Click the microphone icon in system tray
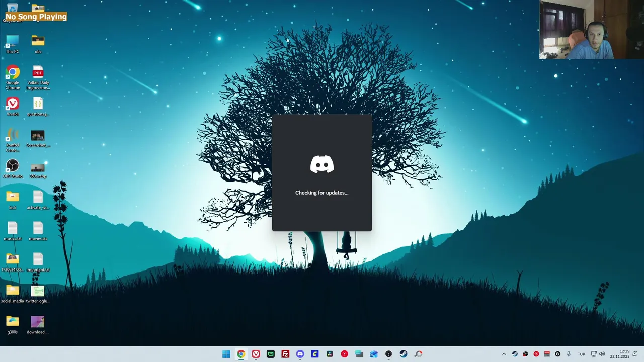 click(569, 354)
